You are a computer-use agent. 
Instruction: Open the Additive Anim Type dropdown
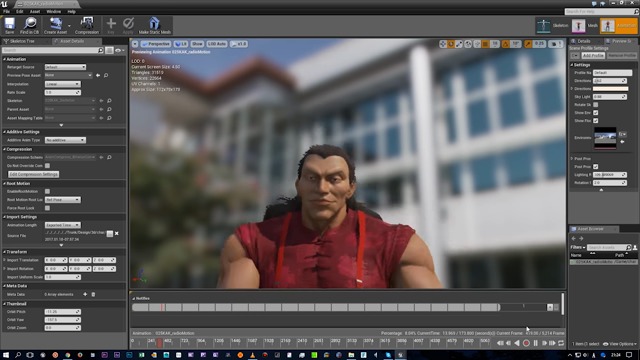click(x=65, y=140)
